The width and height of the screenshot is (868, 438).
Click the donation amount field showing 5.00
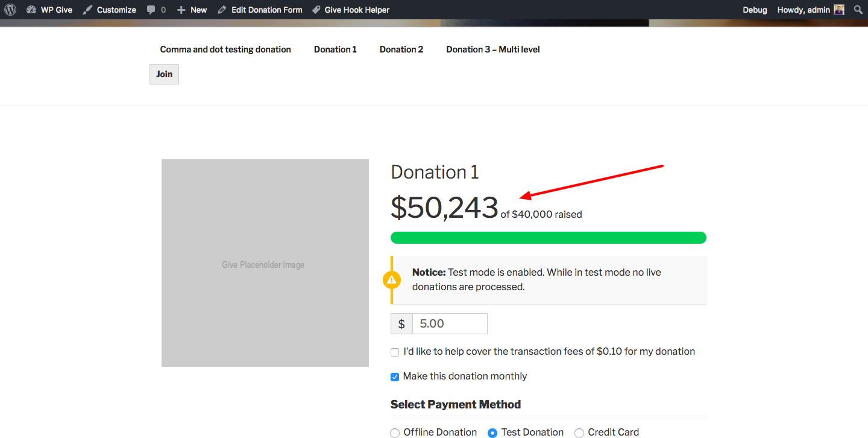coord(450,323)
